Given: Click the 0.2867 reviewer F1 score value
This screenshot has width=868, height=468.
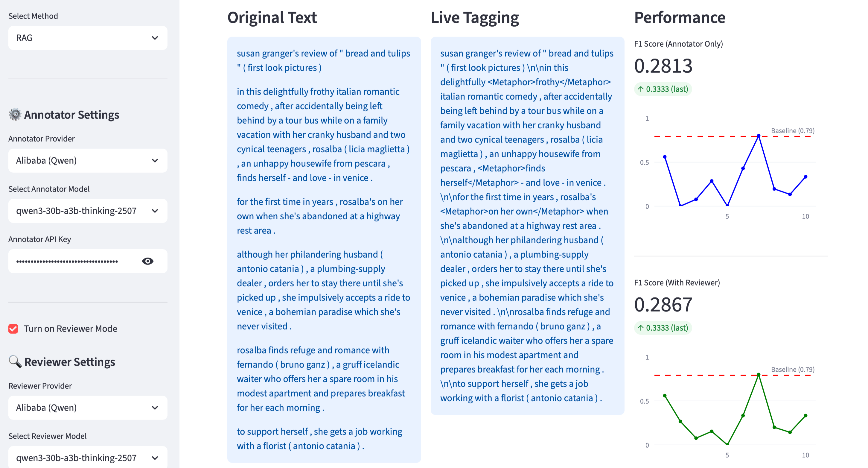Looking at the screenshot, I should [663, 305].
